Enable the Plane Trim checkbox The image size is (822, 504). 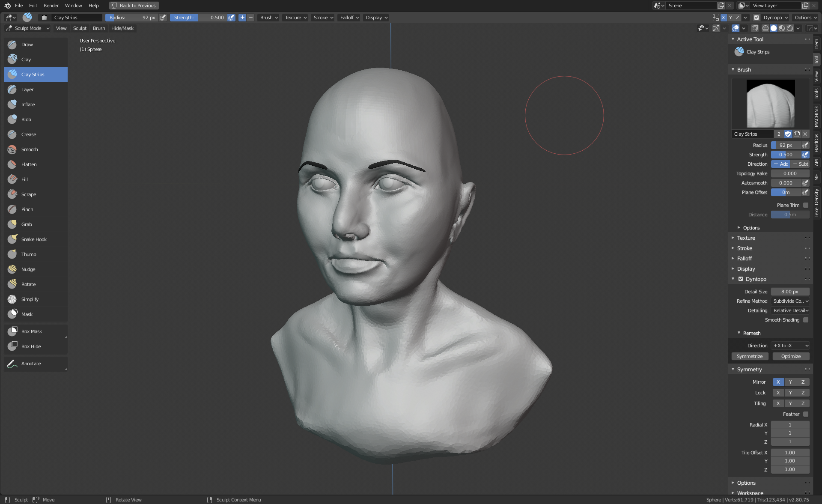806,205
